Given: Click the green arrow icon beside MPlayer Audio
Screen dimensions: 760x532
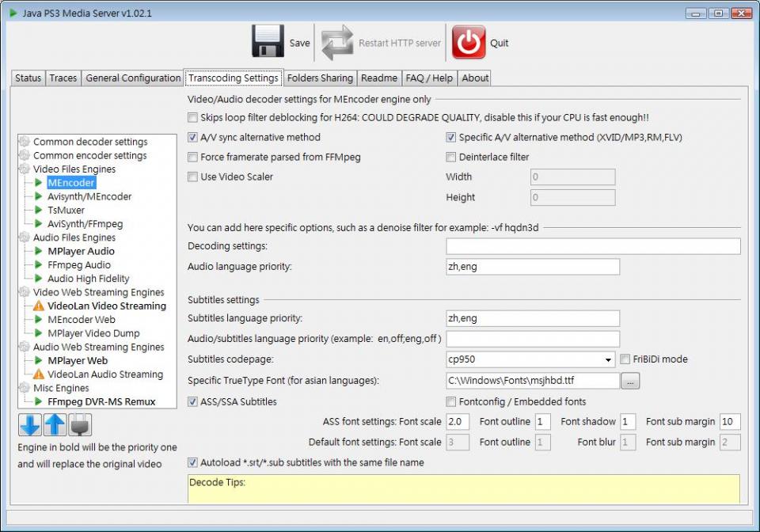Looking at the screenshot, I should click(x=38, y=251).
